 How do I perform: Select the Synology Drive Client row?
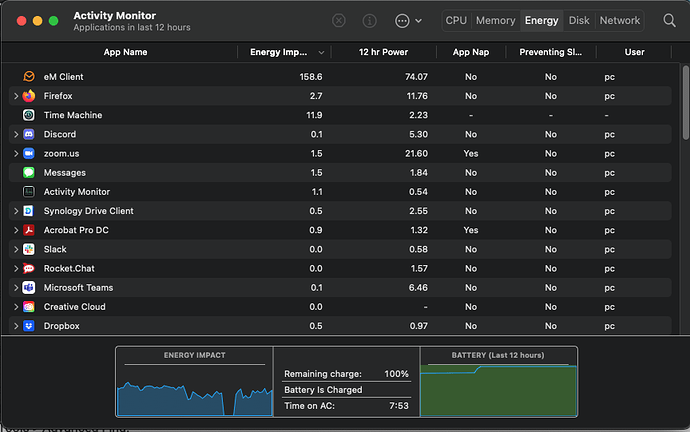340,211
